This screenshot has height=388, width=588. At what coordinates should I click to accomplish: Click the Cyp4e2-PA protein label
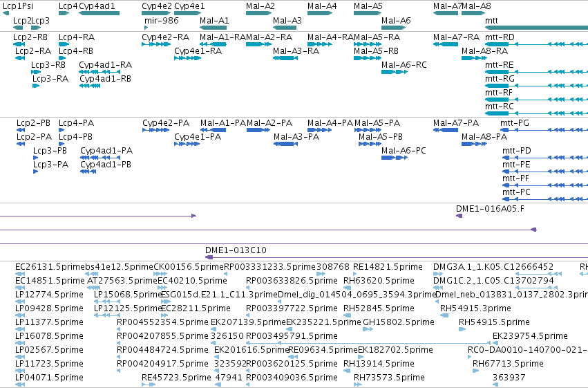pyautogui.click(x=166, y=123)
